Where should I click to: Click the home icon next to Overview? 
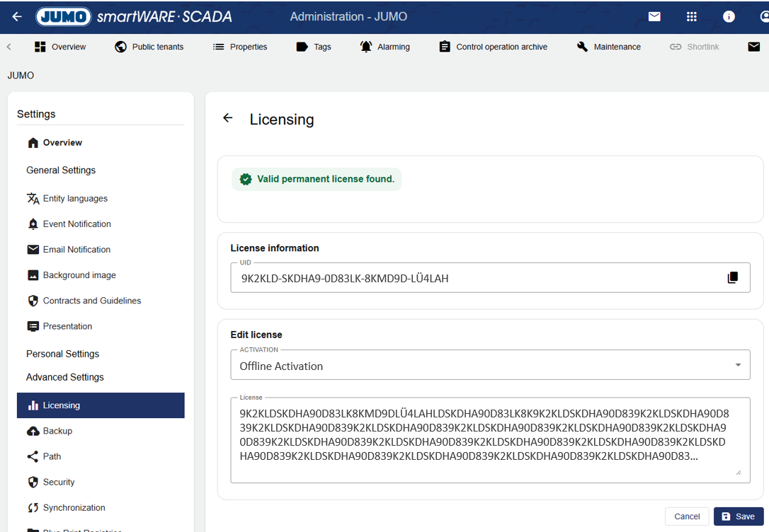33,143
